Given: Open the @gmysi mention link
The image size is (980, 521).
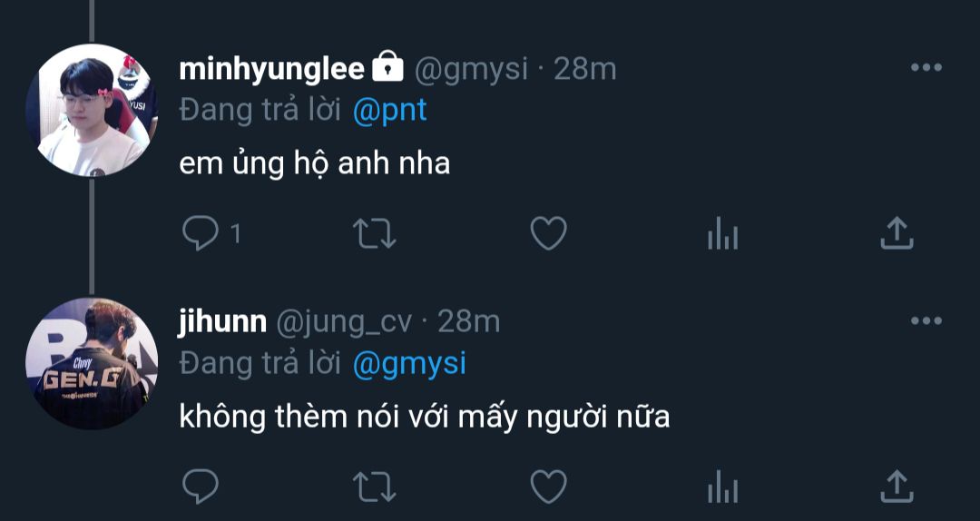Looking at the screenshot, I should pos(408,363).
